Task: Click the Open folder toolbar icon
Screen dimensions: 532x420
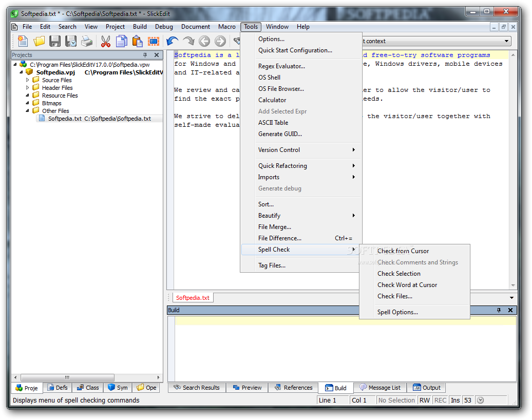Action: pyautogui.click(x=39, y=41)
